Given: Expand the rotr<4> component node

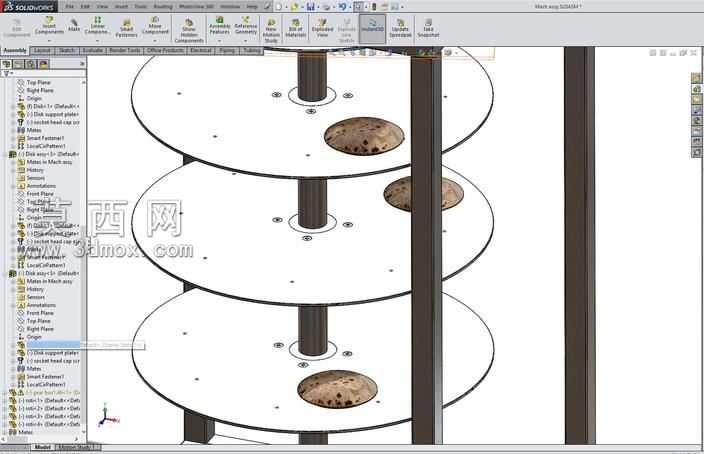Looking at the screenshot, I should click(x=5, y=424).
